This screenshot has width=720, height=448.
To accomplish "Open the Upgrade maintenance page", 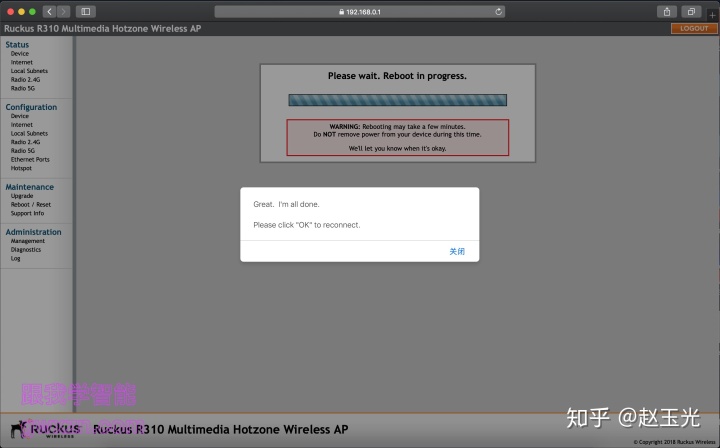I will coord(22,196).
